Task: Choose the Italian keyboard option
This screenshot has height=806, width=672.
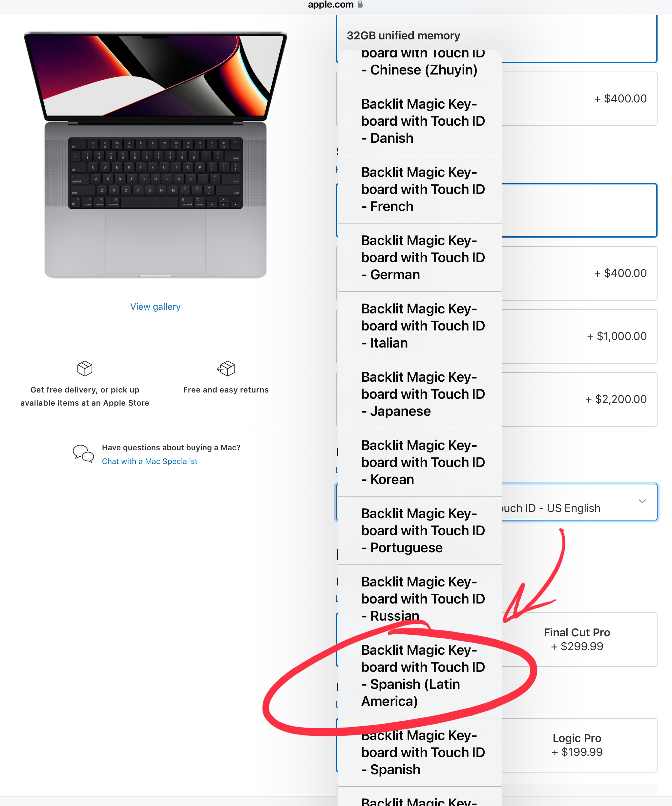Action: pyautogui.click(x=420, y=326)
